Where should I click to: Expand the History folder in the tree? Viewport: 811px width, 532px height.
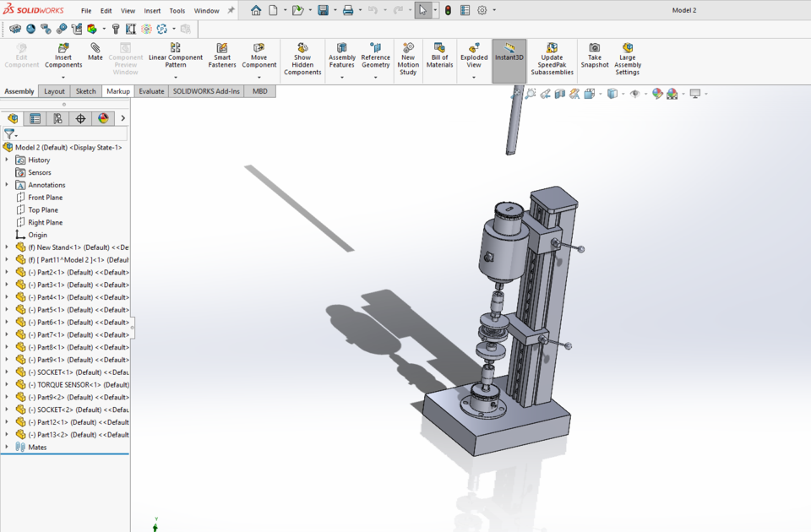click(x=7, y=160)
